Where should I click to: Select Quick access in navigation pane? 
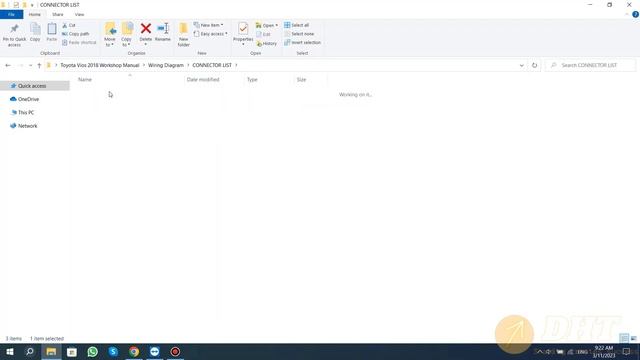[x=35, y=86]
